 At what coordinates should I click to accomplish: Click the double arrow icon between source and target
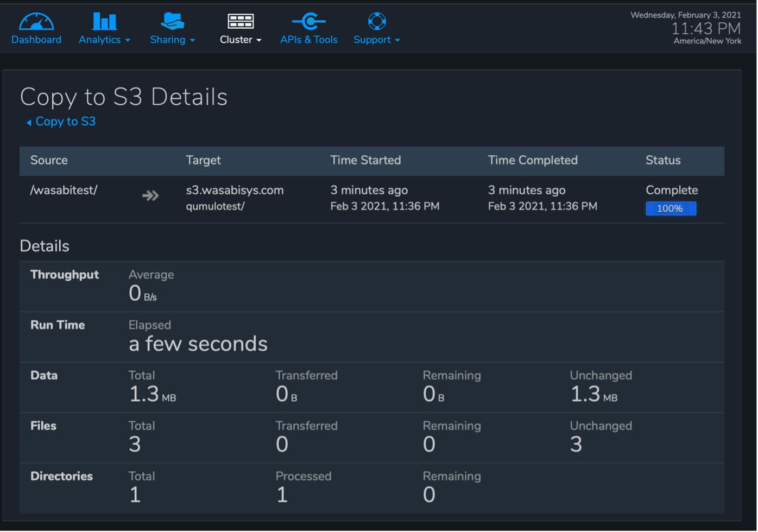(x=150, y=195)
